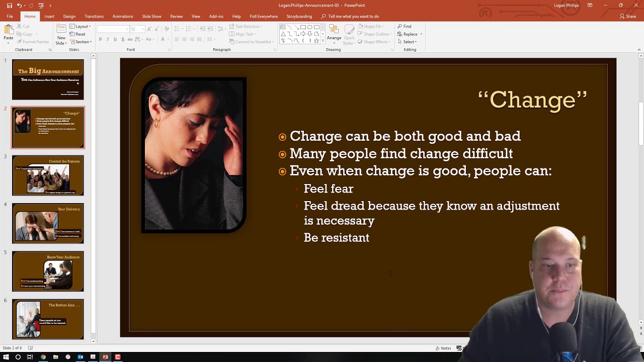The height and width of the screenshot is (362, 644).
Task: Toggle text Shadow formatting
Action: click(x=123, y=39)
